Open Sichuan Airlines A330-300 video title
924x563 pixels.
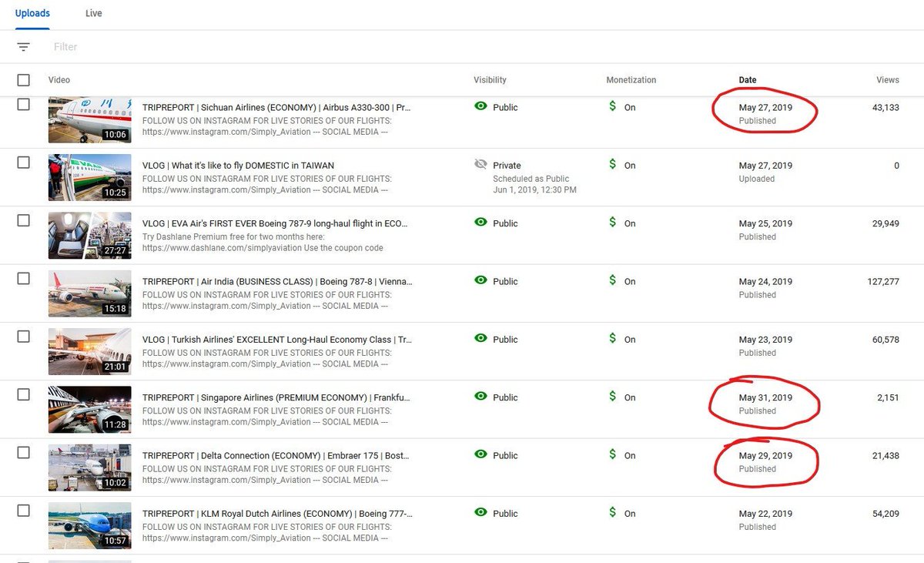click(x=276, y=108)
